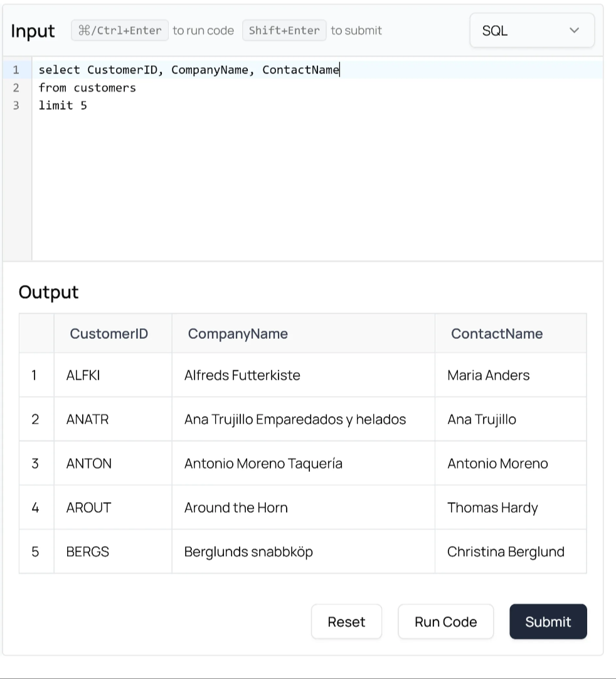616x679 pixels.
Task: Select the Antonio Moreno contact cell
Action: (497, 464)
